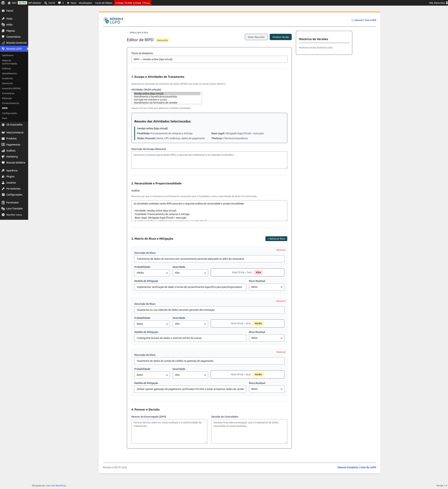Screen dimensions: 448x489
Task: Open Severidade dropdown for menores risk
Action: [190, 273]
